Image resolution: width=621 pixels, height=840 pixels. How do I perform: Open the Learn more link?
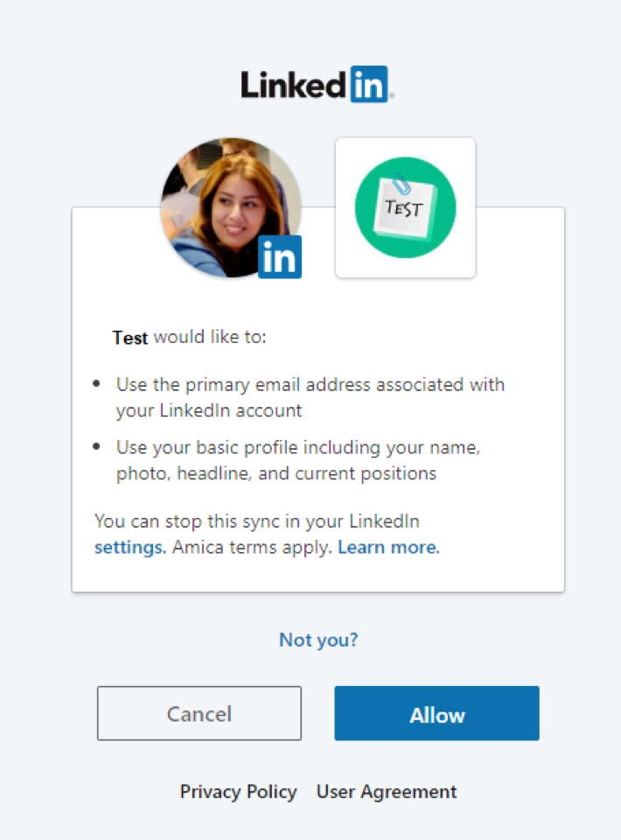[387, 548]
